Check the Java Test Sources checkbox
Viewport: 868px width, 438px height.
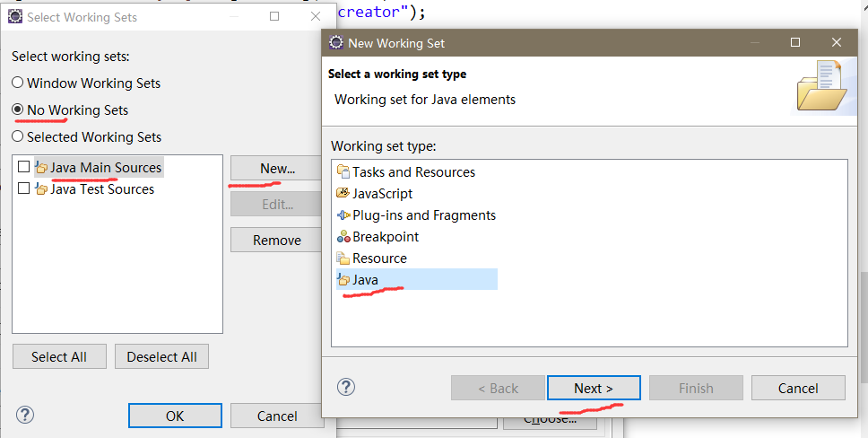(23, 188)
